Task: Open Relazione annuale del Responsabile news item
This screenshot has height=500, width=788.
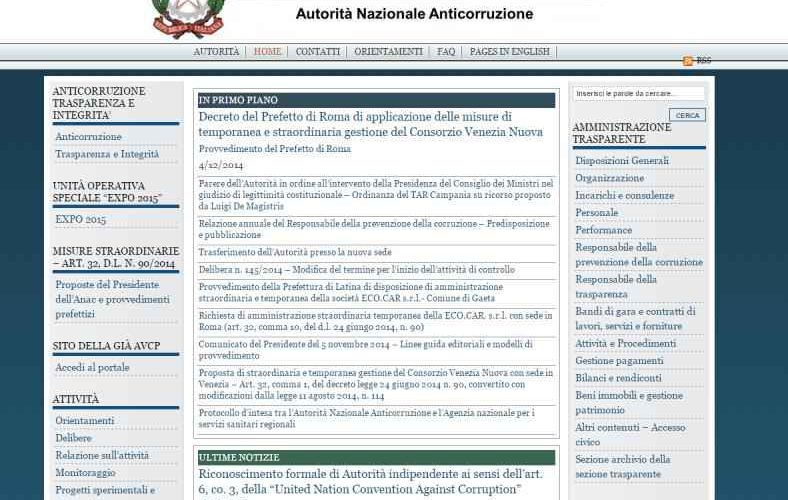Action: pos(374,229)
